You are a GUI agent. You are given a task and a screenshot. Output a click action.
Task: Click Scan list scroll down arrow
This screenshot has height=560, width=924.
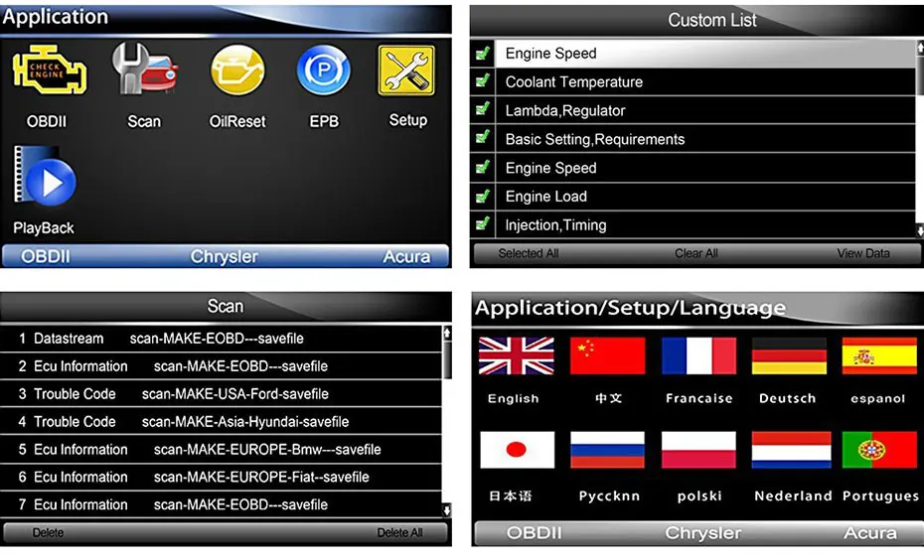pyautogui.click(x=447, y=510)
